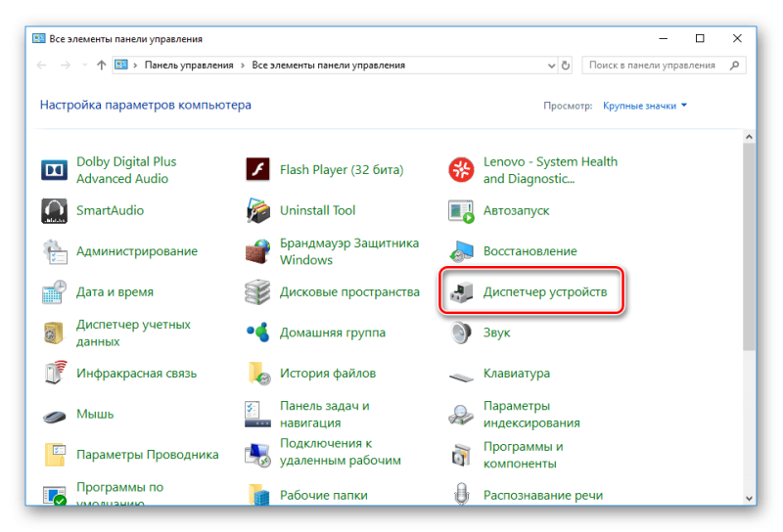Open the Администрирование icon
The image size is (783, 532).
coord(54,251)
